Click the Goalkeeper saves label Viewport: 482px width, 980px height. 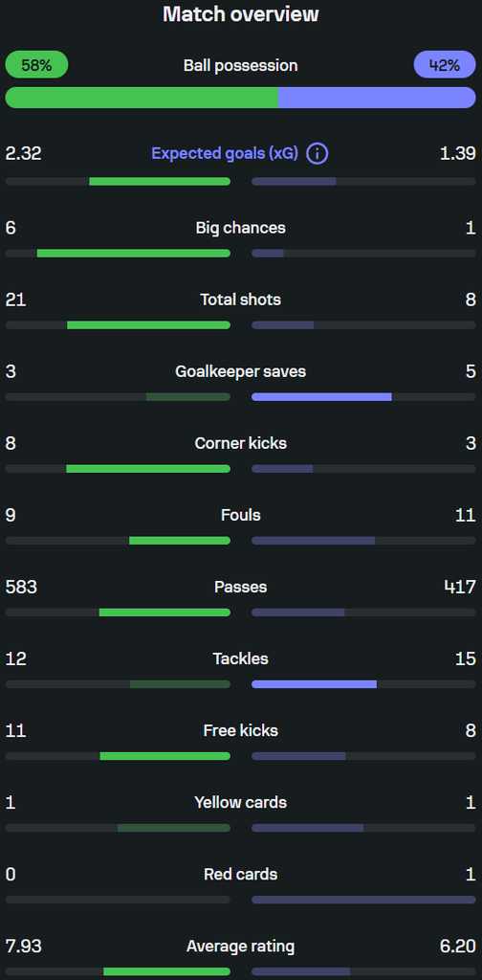click(240, 372)
